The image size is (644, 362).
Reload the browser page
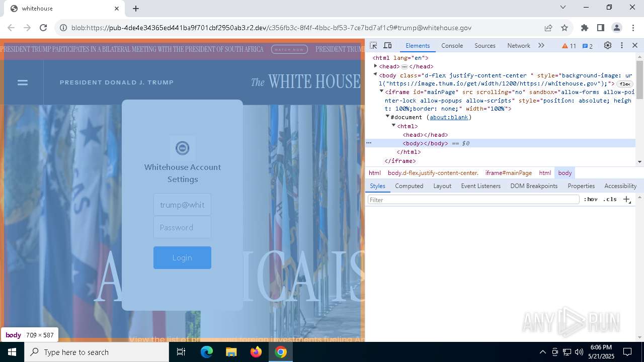43,28
